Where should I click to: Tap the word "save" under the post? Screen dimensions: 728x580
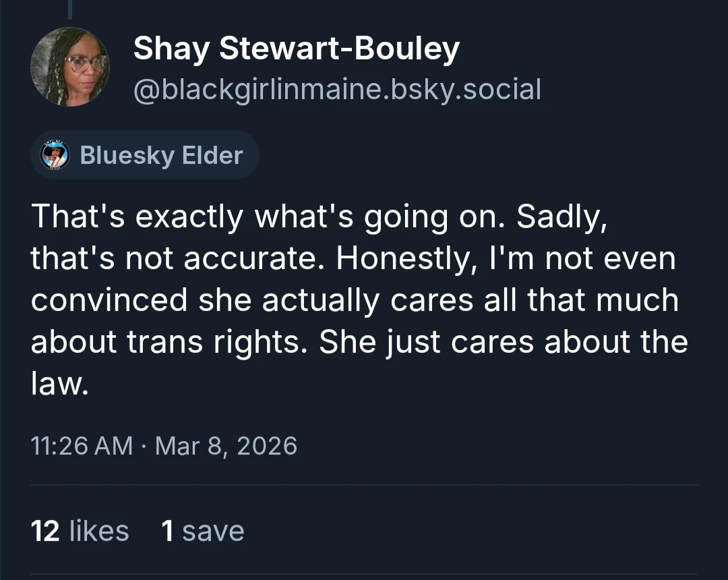coord(213,531)
